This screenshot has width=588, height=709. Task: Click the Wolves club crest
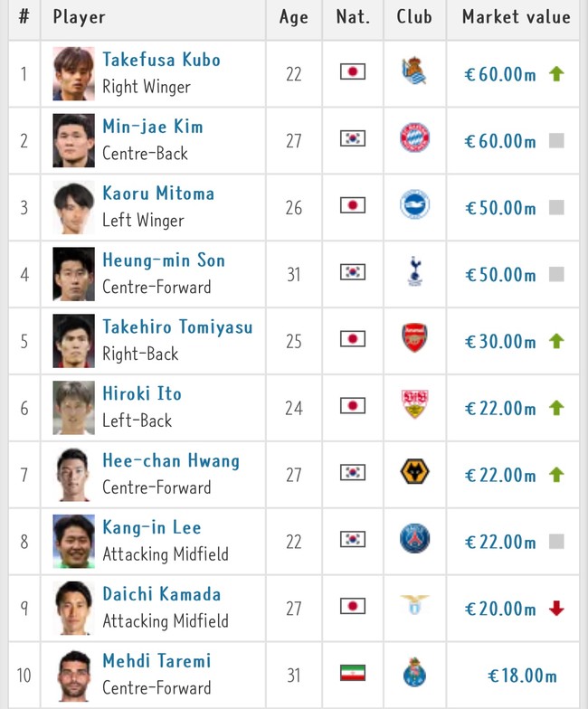[x=414, y=472]
